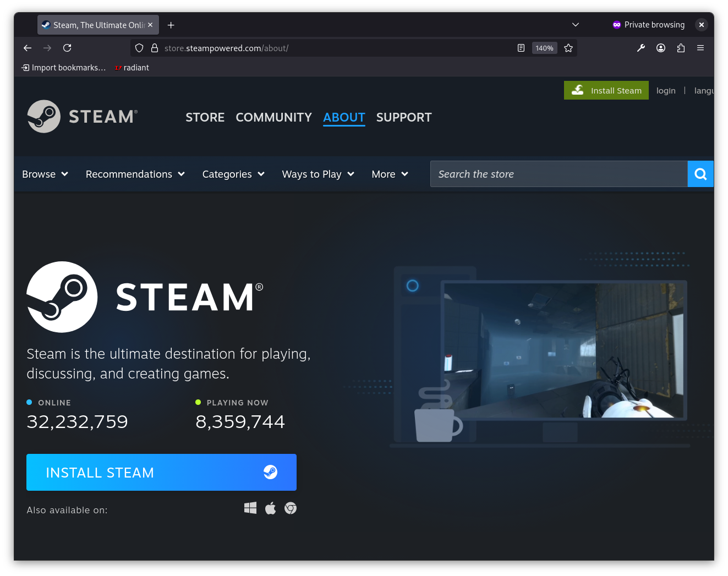Screen dimensions: 728x576
Task: Open a new tab with plus button
Action: tap(171, 25)
